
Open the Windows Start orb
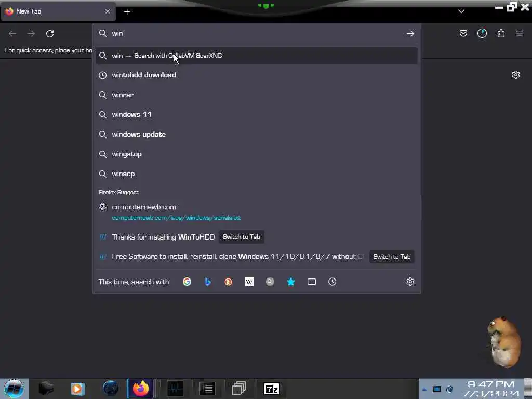point(14,389)
